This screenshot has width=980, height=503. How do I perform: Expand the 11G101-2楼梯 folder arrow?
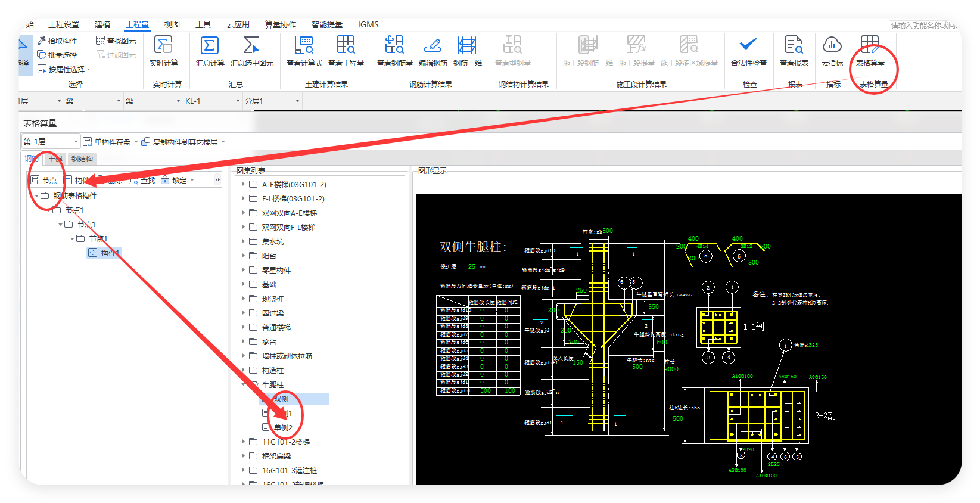(244, 442)
